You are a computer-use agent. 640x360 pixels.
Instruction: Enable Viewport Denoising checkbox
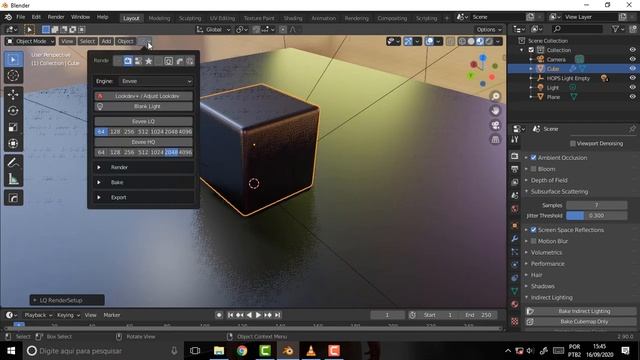(x=573, y=143)
